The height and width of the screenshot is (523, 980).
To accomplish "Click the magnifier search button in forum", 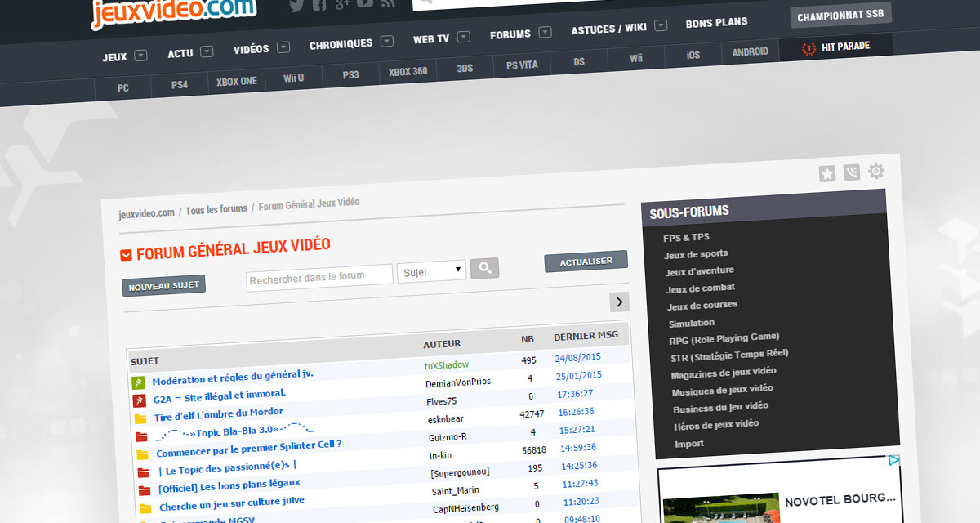I will click(x=484, y=268).
